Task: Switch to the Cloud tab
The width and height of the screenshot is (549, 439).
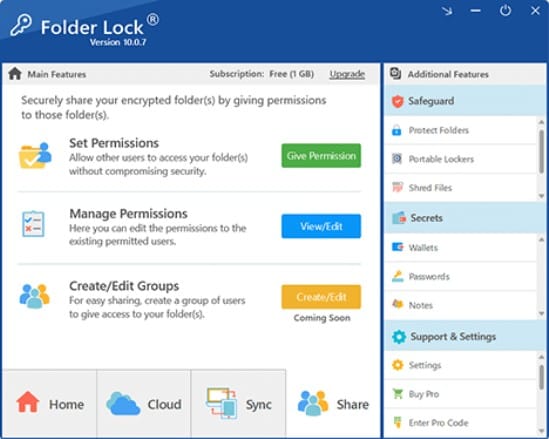Action: click(144, 404)
